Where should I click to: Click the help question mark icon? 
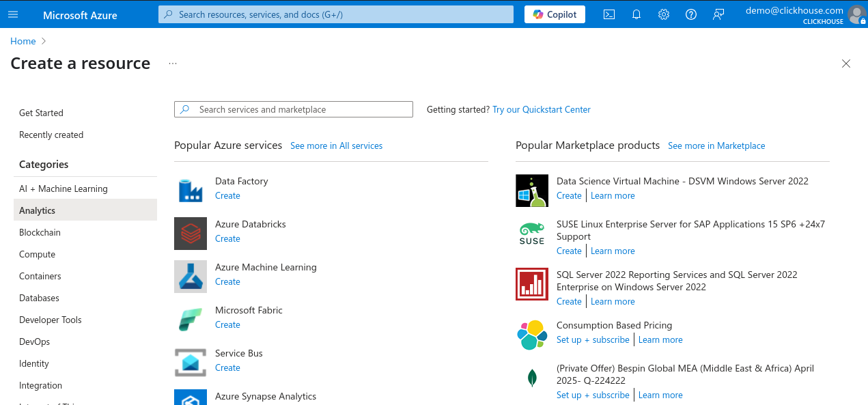690,14
